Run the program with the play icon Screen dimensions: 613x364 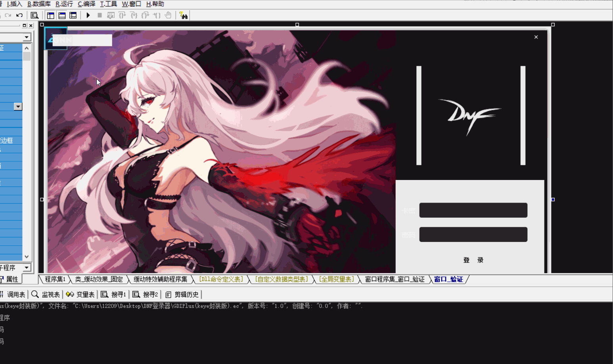click(x=88, y=15)
